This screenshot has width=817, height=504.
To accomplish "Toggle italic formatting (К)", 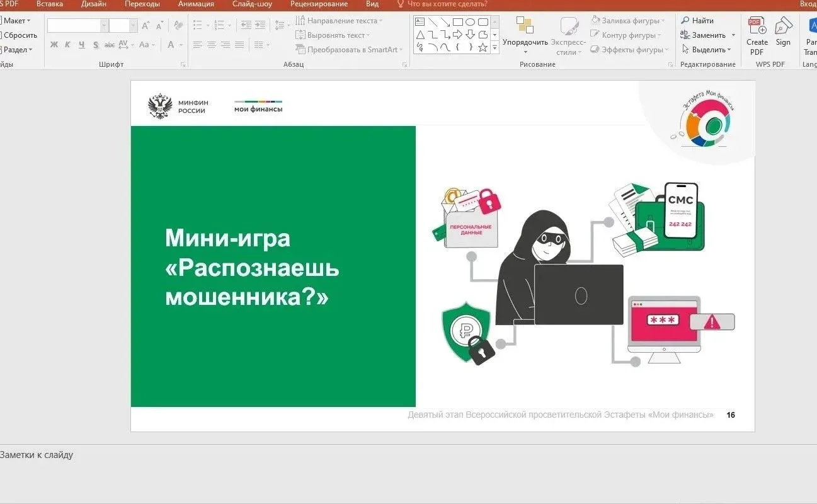I will pyautogui.click(x=67, y=45).
